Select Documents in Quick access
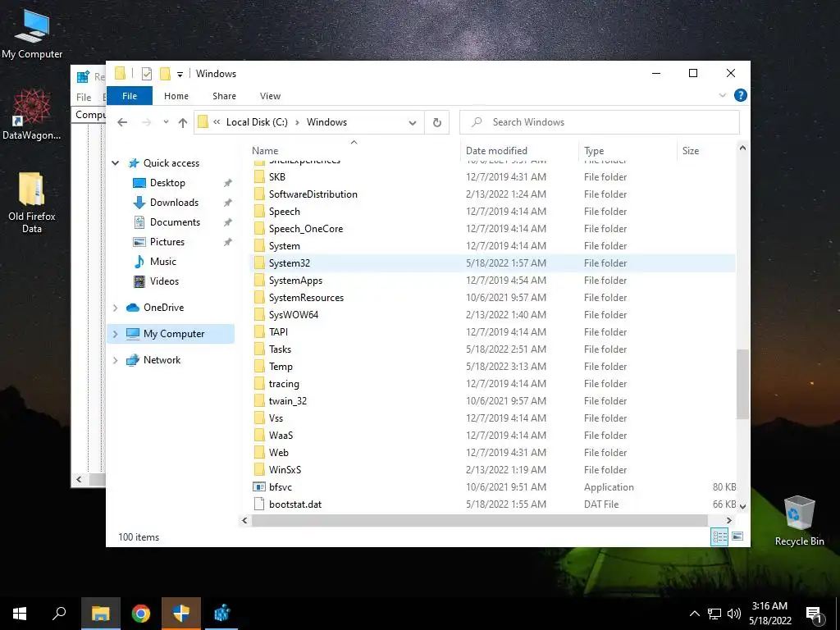The height and width of the screenshot is (630, 840). point(176,221)
